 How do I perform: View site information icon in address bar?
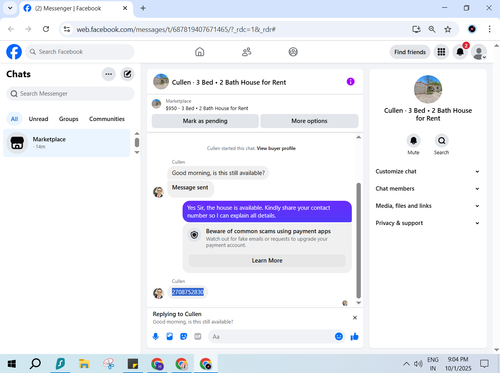coord(67,29)
